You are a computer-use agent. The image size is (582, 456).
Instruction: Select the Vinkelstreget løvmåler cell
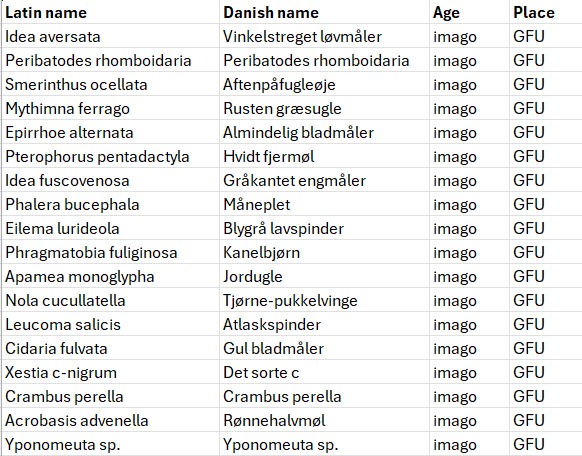pos(324,36)
